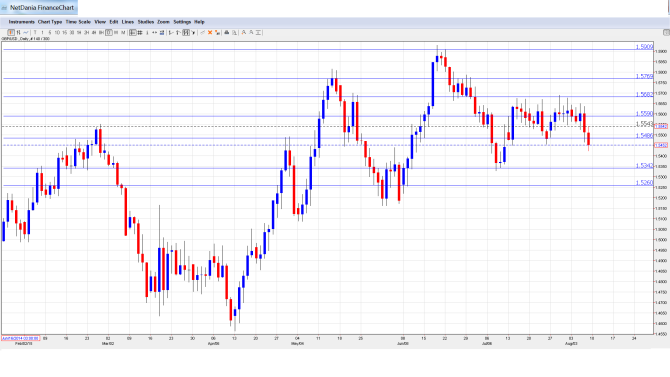Image resolution: width=670 pixels, height=377 pixels.
Task: Click the red date box on the time axis
Action: pyautogui.click(x=20, y=338)
